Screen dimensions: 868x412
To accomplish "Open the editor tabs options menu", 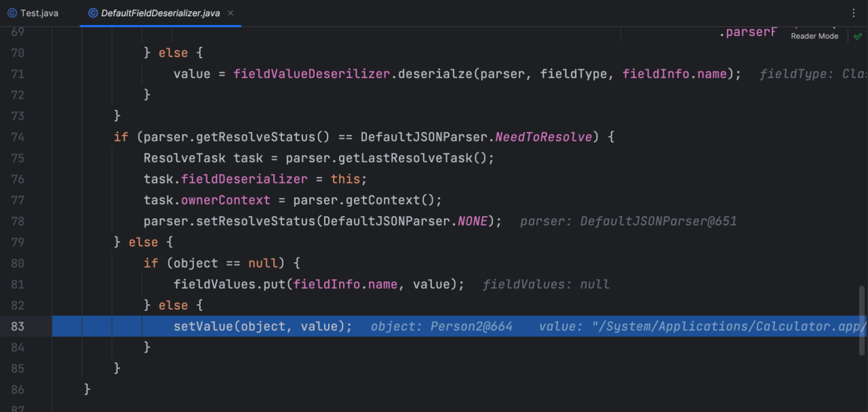I will tap(853, 13).
